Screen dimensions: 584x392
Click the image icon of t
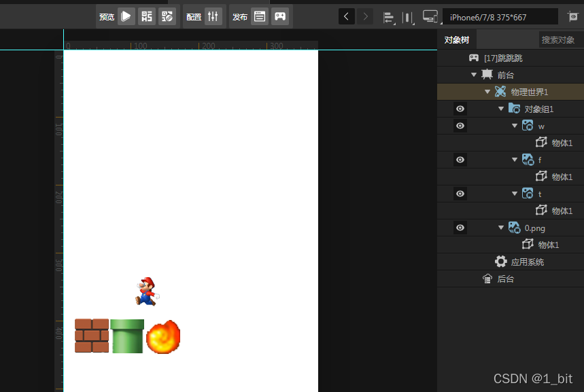pos(528,193)
